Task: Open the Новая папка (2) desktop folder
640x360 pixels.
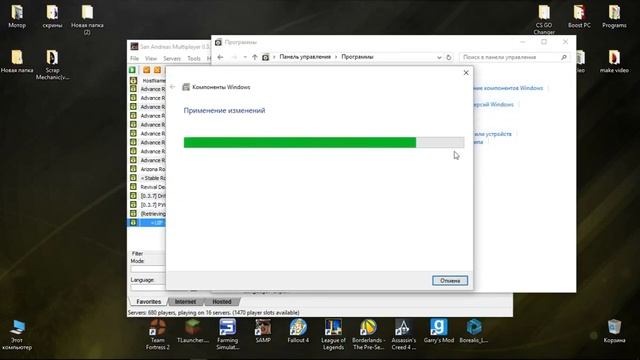Action: click(87, 20)
